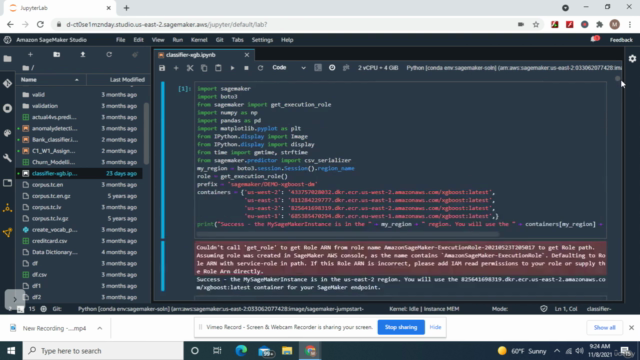Create a new launcher with plus icon
This screenshot has width=640, height=360.
pos(30,55)
